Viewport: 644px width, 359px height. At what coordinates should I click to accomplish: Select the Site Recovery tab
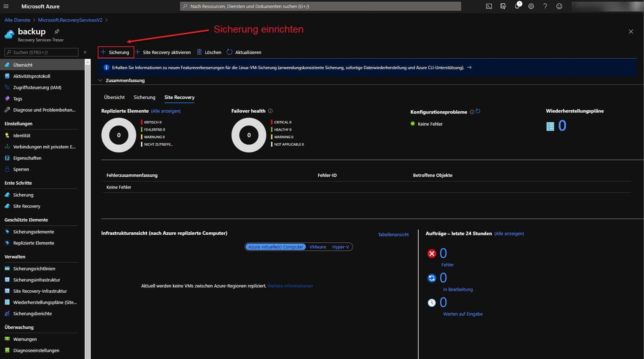[x=179, y=97]
